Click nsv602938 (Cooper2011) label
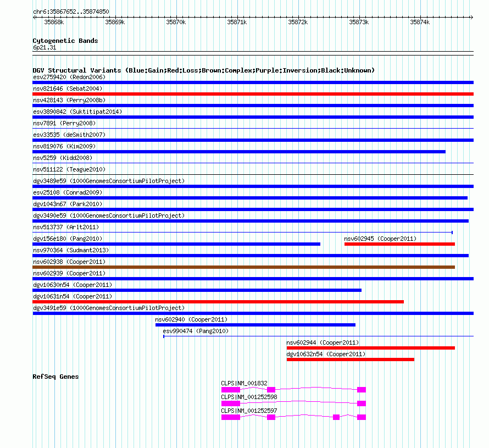The height and width of the screenshot is (448, 489). click(69, 262)
